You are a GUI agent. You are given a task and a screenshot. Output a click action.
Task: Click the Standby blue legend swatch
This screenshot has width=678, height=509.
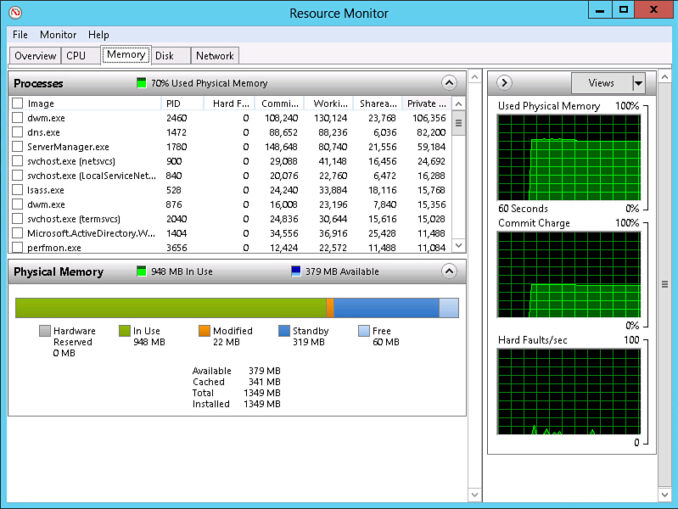pos(284,331)
